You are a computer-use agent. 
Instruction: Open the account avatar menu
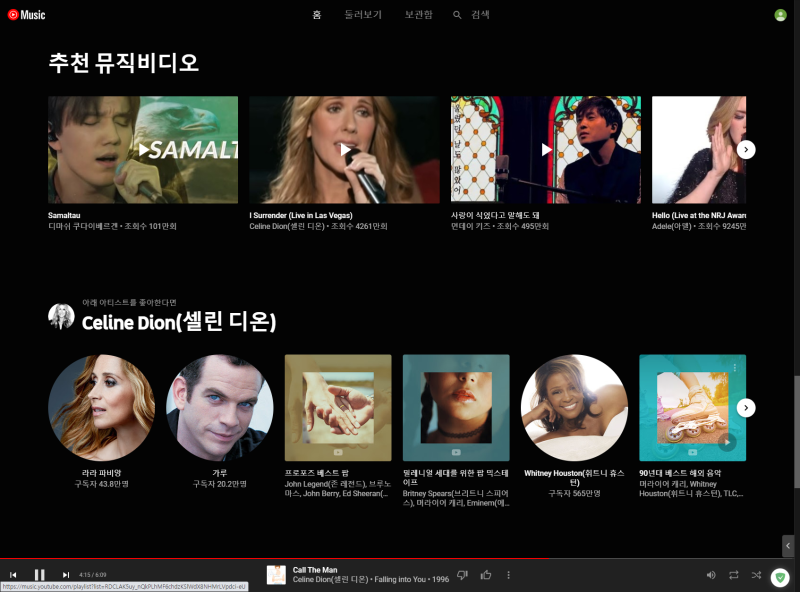coord(780,15)
